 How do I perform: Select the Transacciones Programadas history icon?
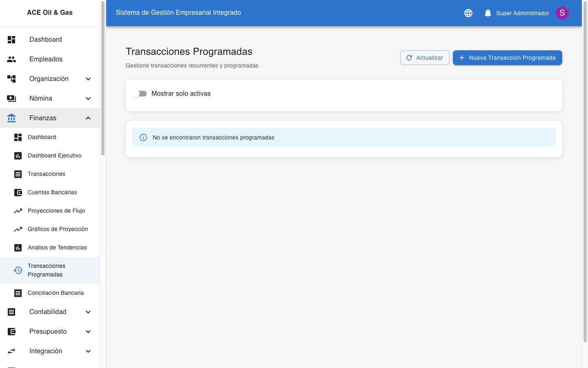pos(18,270)
